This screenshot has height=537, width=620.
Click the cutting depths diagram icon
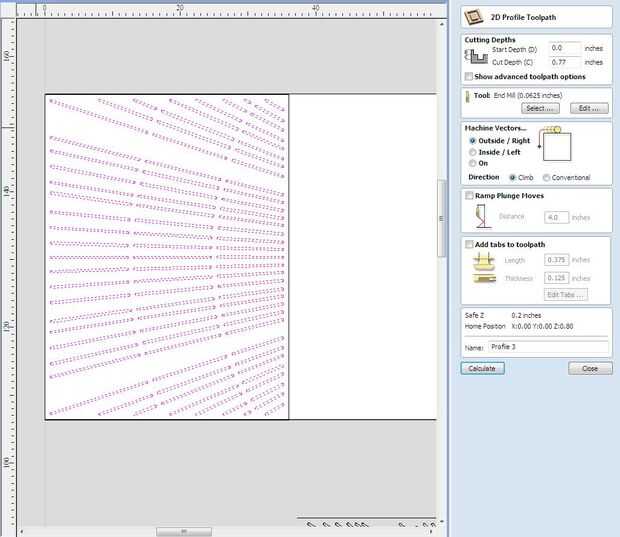(x=476, y=57)
